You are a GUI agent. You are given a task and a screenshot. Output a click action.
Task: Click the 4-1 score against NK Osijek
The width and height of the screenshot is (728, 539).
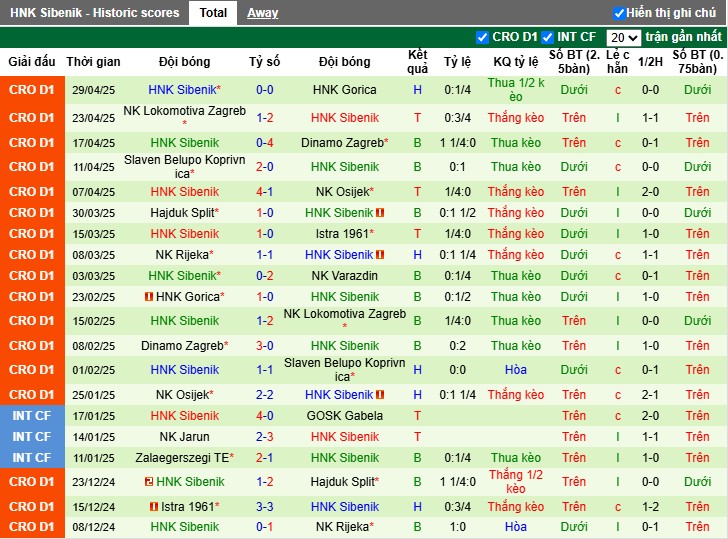click(265, 191)
